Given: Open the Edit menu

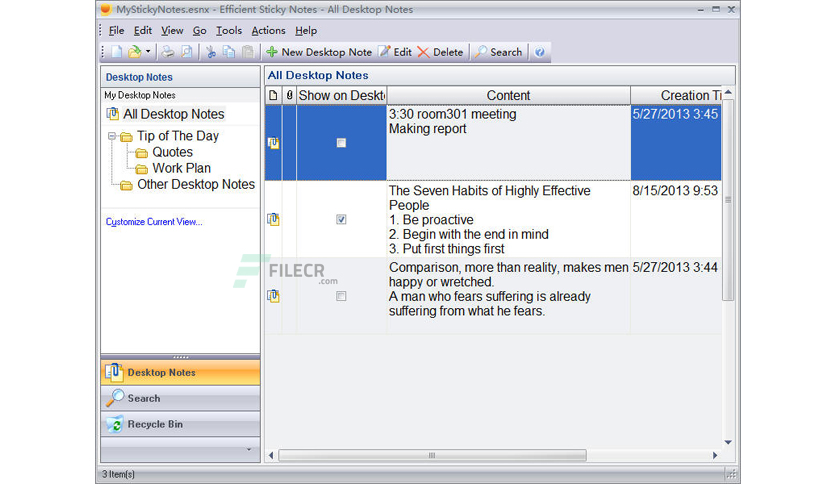Looking at the screenshot, I should click(x=142, y=30).
